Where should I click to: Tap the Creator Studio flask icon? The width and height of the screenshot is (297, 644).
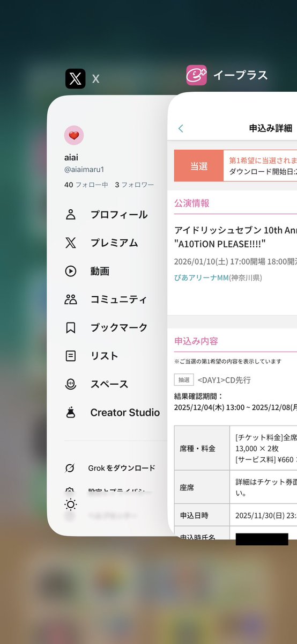[71, 413]
